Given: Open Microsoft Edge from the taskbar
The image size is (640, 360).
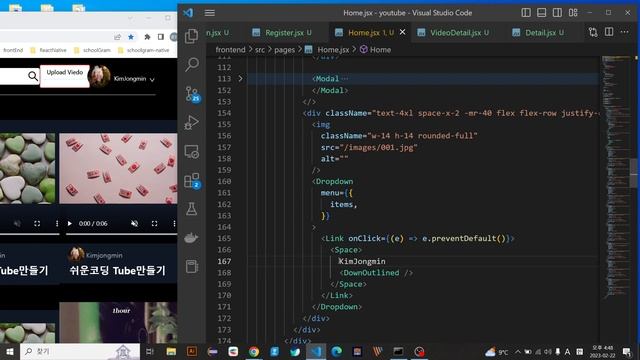Looking at the screenshot, I should tap(336, 351).
